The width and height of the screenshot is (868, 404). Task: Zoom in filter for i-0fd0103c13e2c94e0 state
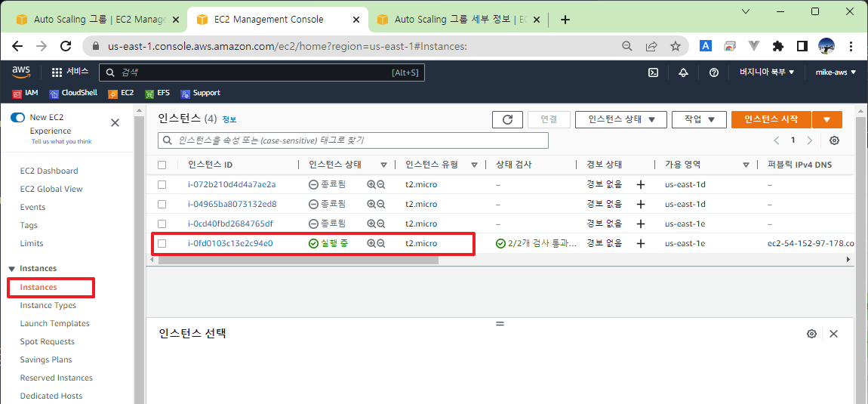pyautogui.click(x=371, y=243)
